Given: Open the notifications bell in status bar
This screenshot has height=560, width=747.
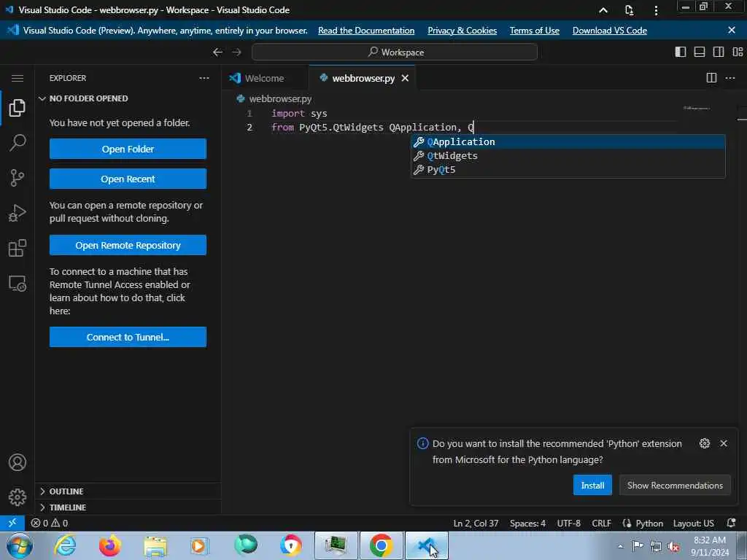Looking at the screenshot, I should coord(731,523).
